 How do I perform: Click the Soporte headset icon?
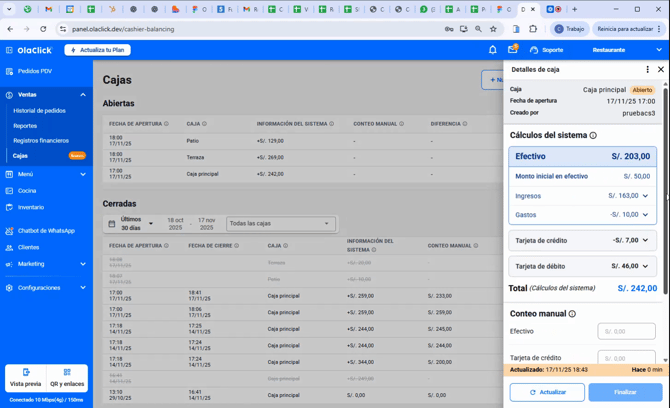(x=534, y=50)
